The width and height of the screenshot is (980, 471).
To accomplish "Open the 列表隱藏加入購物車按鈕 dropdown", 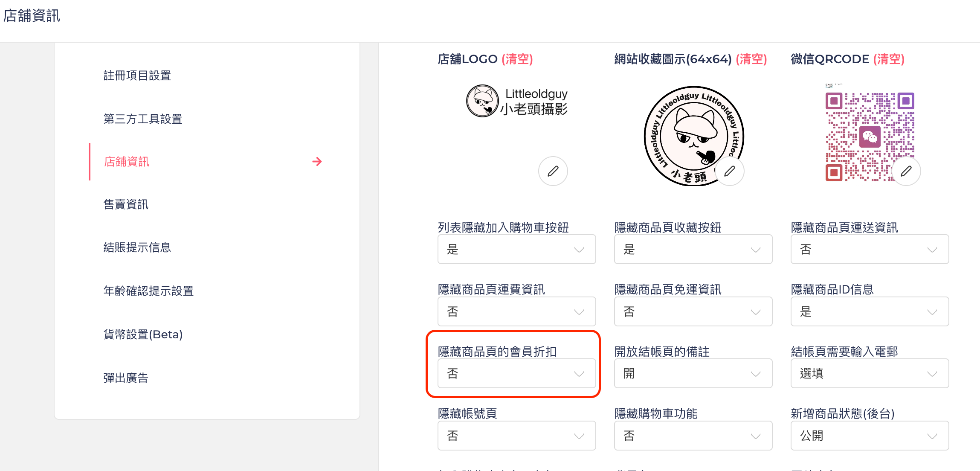I will coord(516,249).
